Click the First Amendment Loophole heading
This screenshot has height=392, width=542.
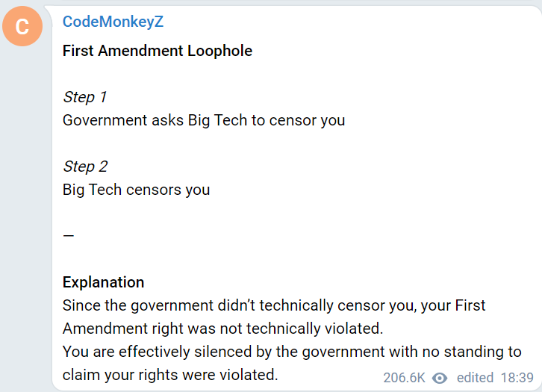pyautogui.click(x=158, y=51)
